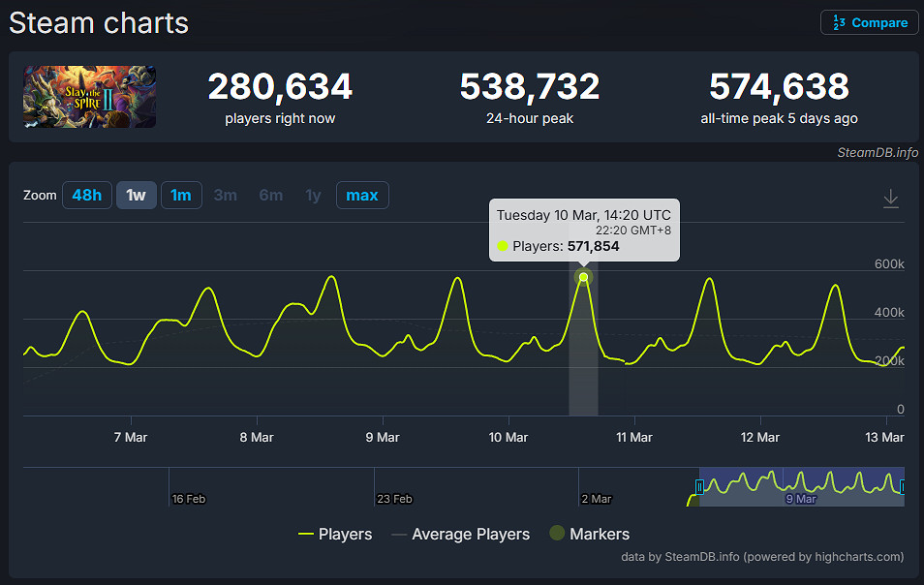This screenshot has width=924, height=585.
Task: Select the 1w zoom range
Action: click(x=137, y=196)
